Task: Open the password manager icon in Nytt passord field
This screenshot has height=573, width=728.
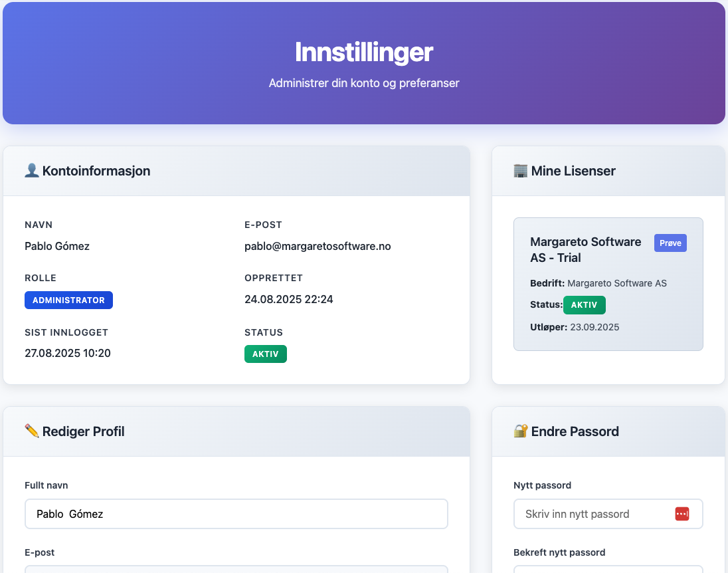Action: 681,514
